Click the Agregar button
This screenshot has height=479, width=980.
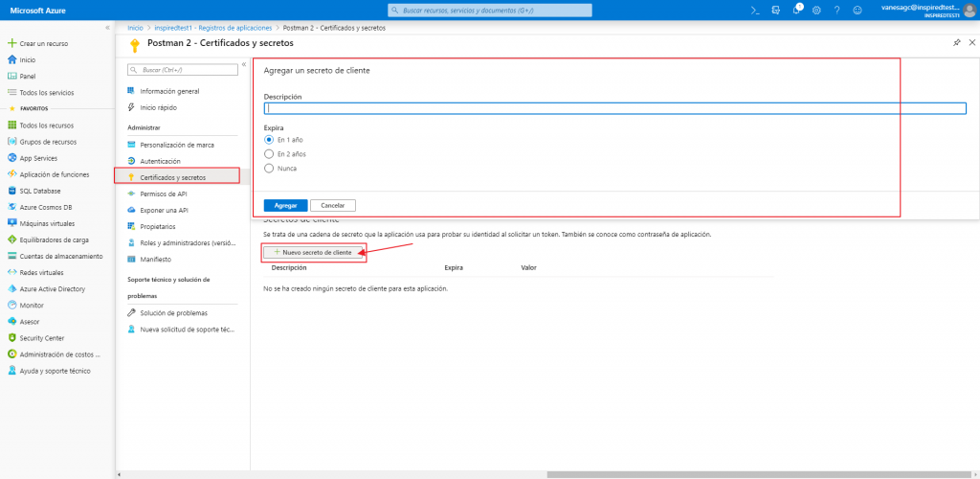285,205
